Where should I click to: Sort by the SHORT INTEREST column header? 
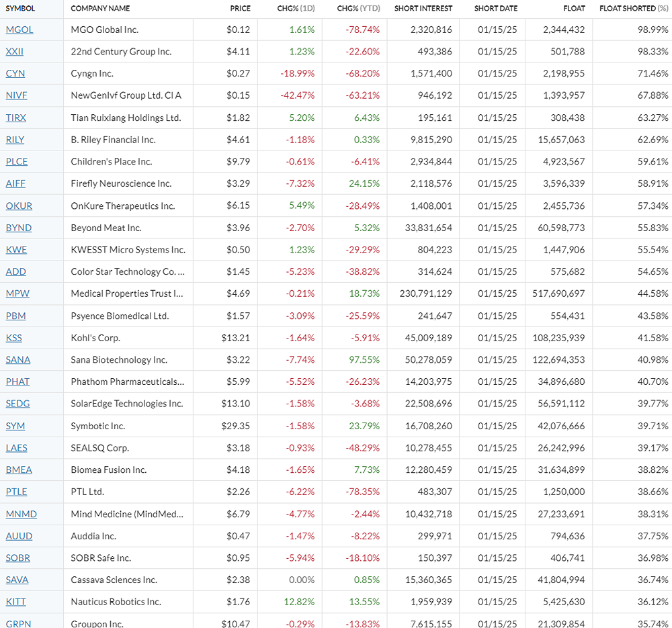point(423,8)
